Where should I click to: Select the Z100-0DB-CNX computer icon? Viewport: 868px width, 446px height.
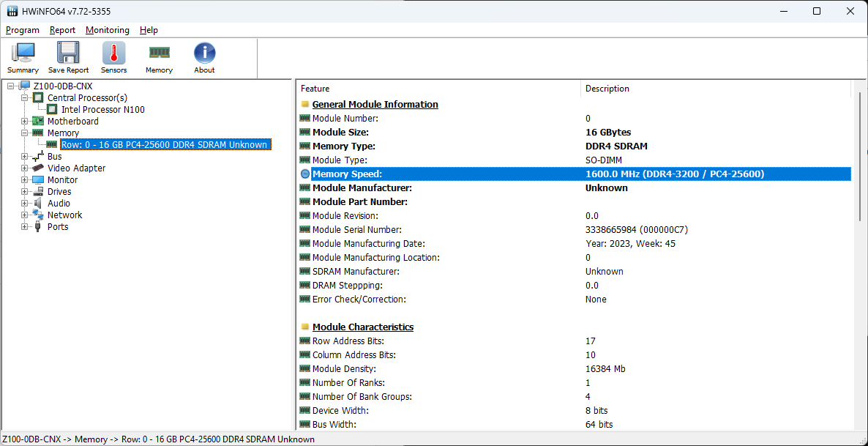click(24, 86)
